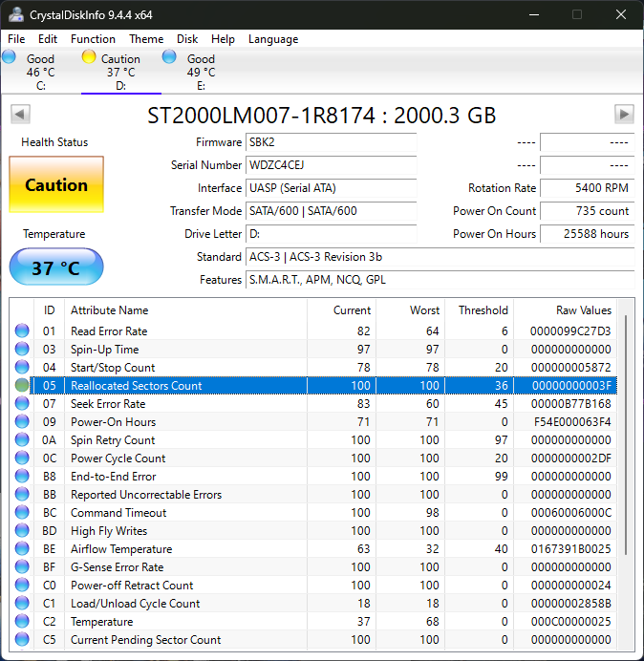Click the CrystalDiskInfo app icon in title bar
The height and width of the screenshot is (661, 644).
point(17,15)
